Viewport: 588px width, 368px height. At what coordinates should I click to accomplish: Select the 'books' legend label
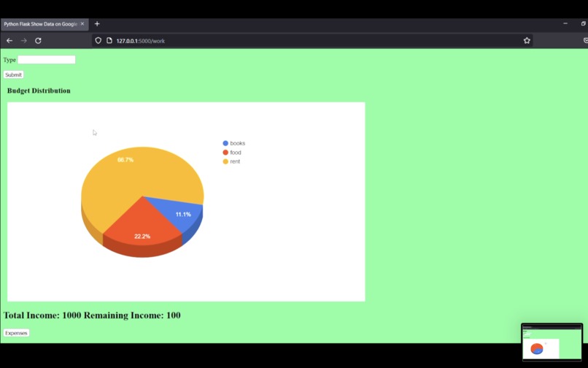pos(237,143)
